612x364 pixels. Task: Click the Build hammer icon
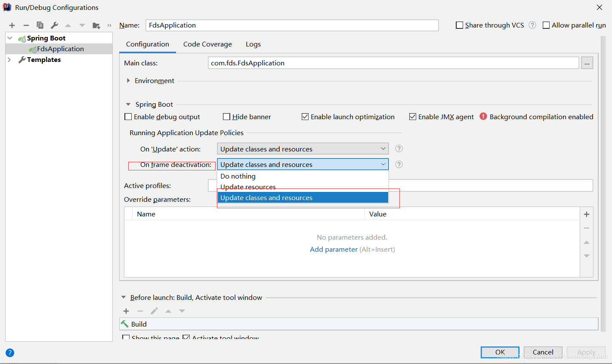pos(125,324)
